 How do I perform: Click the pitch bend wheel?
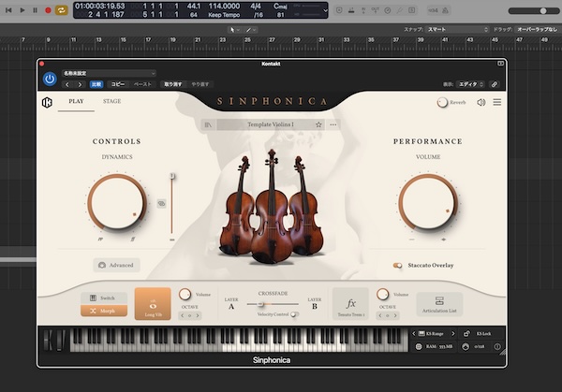pyautogui.click(x=48, y=340)
